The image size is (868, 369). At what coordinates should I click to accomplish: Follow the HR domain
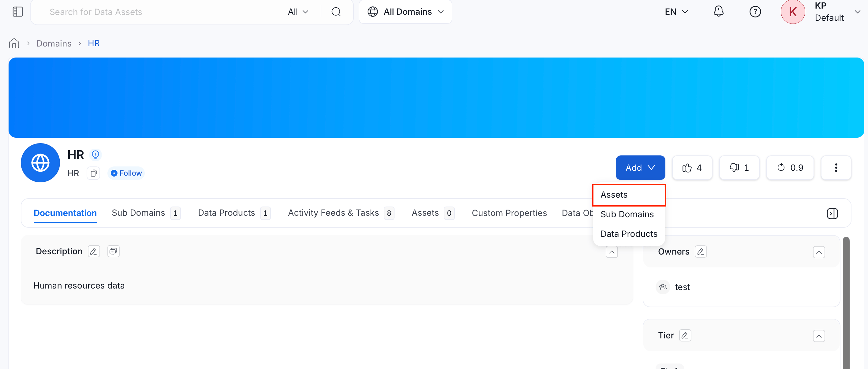click(x=126, y=173)
